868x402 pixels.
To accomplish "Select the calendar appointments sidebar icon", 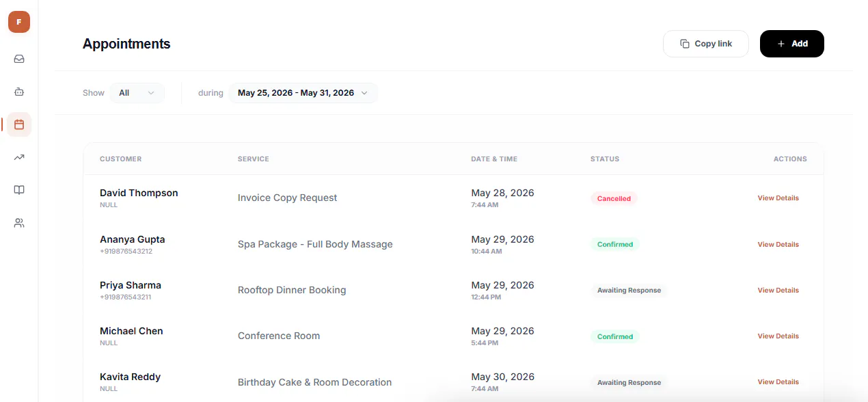I will point(19,124).
